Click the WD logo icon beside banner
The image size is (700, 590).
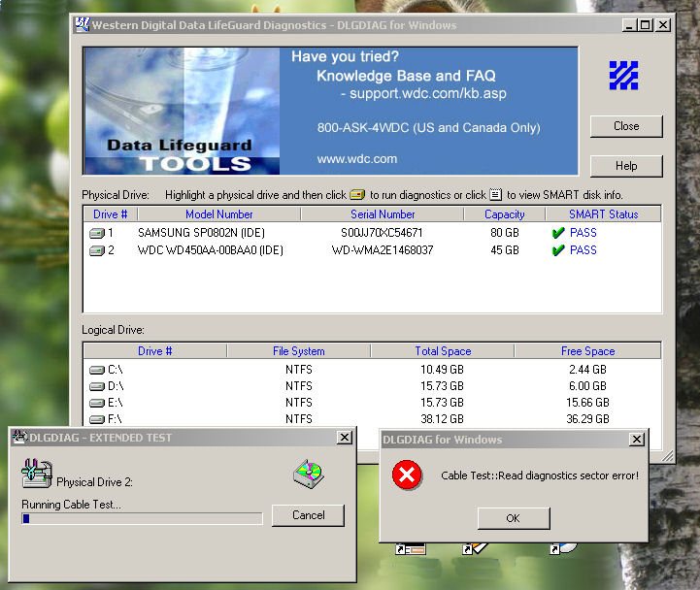pyautogui.click(x=623, y=76)
